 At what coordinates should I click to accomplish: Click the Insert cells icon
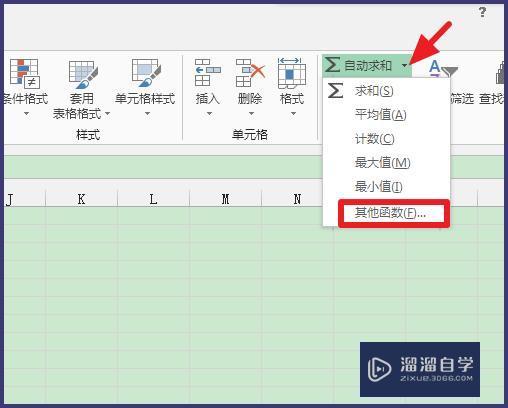208,73
